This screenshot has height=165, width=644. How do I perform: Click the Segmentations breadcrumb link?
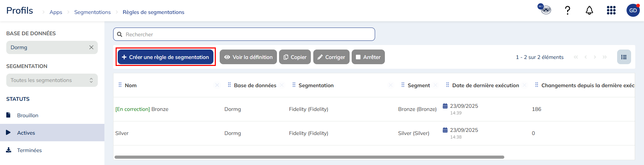pos(92,12)
